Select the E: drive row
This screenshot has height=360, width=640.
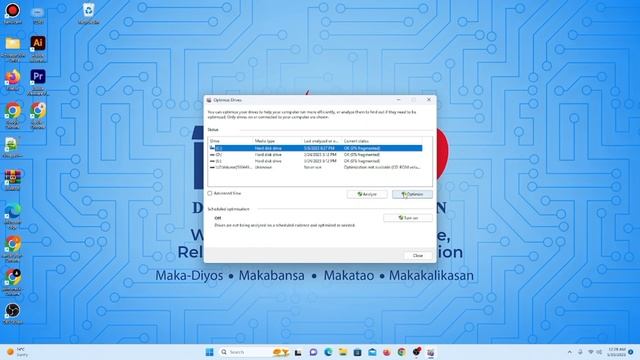(316, 161)
